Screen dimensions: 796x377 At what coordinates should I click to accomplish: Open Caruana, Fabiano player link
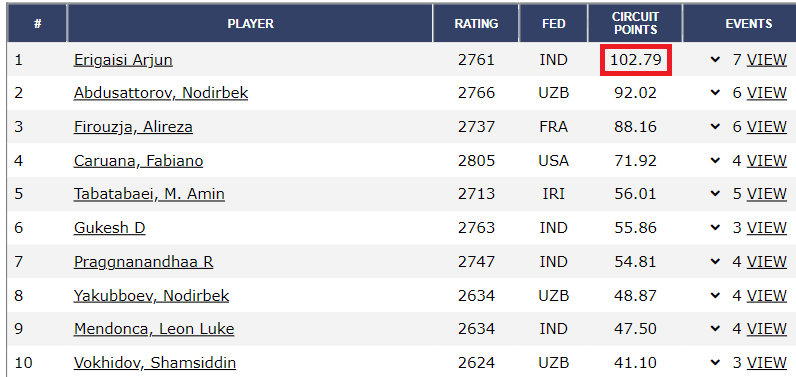[x=139, y=161]
